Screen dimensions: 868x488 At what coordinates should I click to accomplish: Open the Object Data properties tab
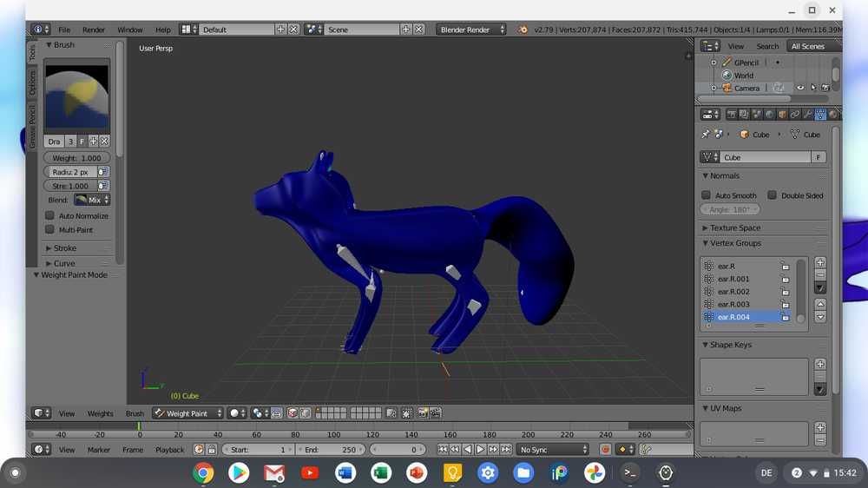[820, 115]
